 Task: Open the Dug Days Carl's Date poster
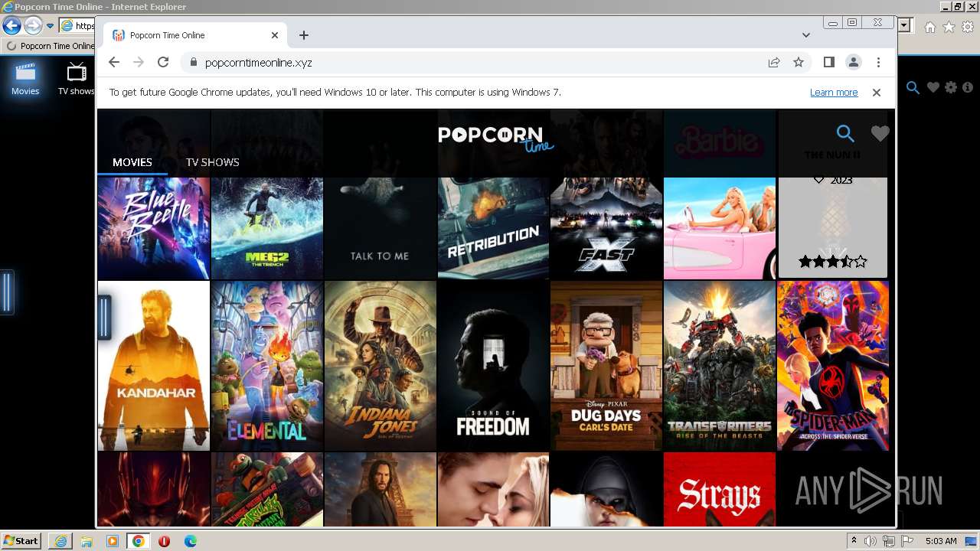point(606,366)
